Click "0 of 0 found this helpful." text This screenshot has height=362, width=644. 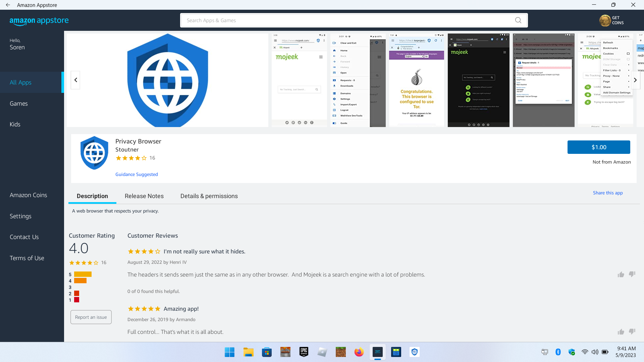[154, 291]
